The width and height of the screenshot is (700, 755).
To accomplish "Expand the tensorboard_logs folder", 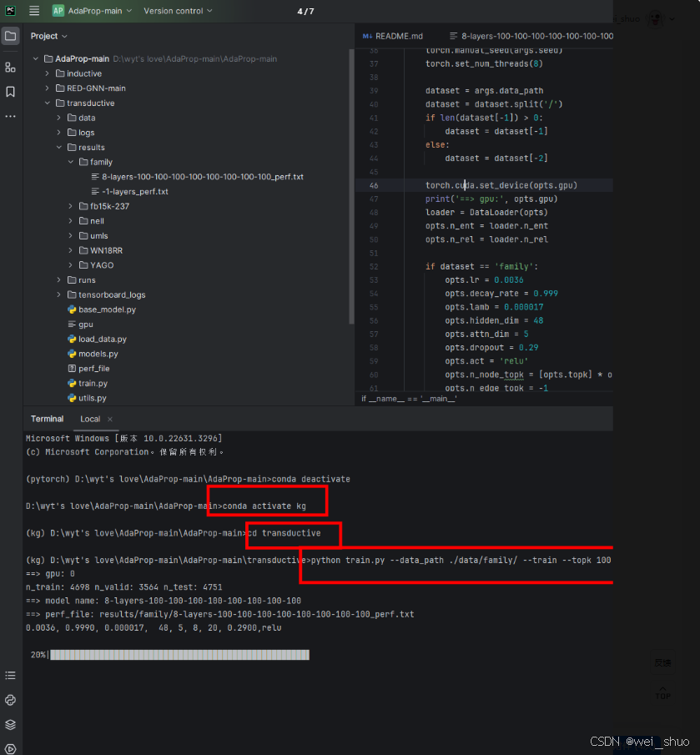I will [x=58, y=294].
